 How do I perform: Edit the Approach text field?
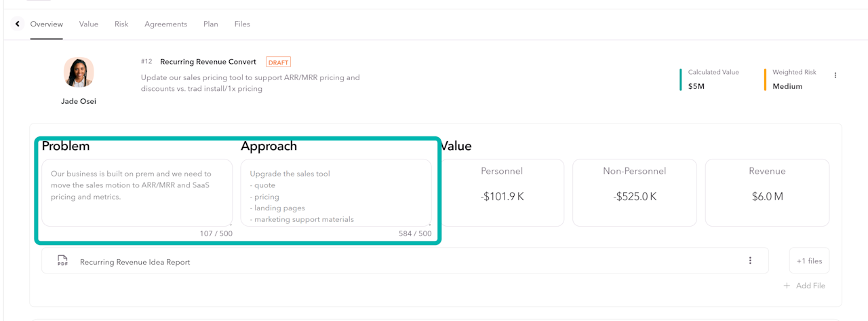tap(336, 193)
